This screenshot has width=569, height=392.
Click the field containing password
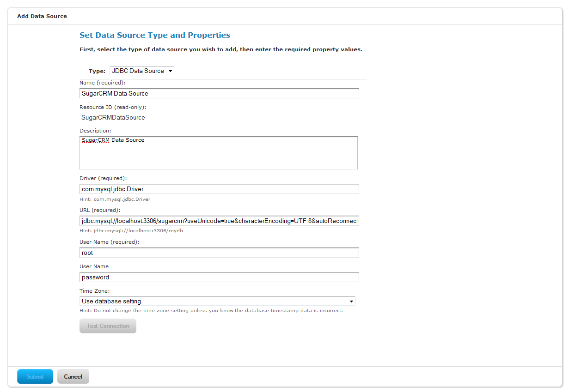219,277
